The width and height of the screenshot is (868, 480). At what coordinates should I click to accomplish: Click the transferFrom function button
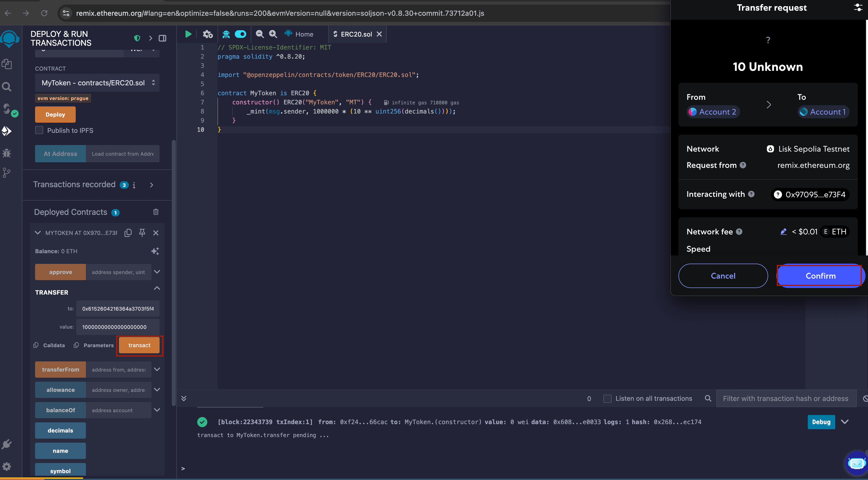pyautogui.click(x=60, y=370)
